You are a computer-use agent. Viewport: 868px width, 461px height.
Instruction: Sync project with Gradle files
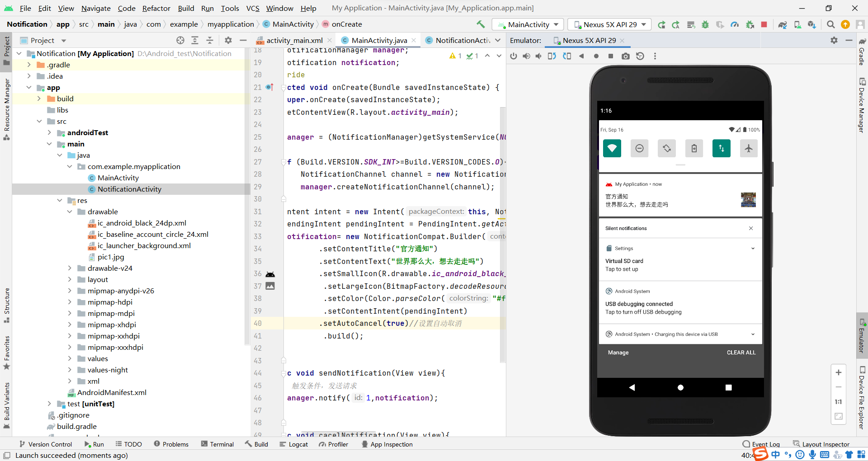pyautogui.click(x=783, y=24)
